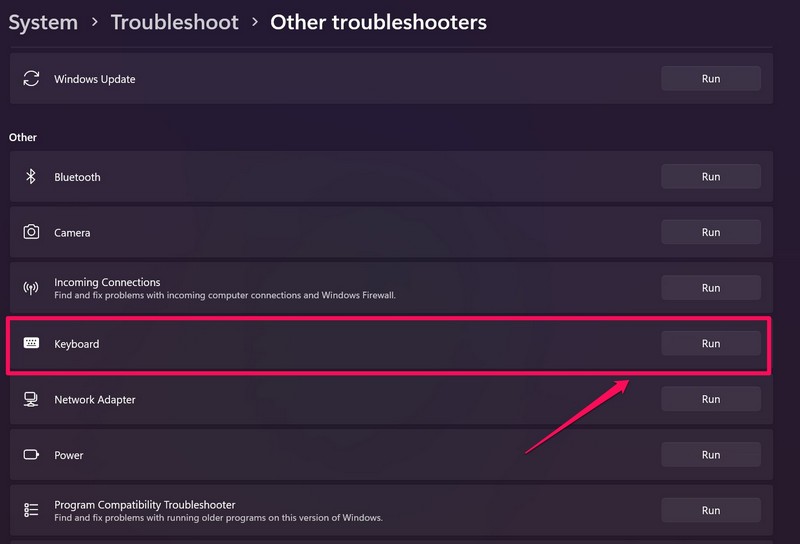Screen dimensions: 800x544
Task: Run the Program Compatibility Troubleshooter
Action: click(710, 510)
